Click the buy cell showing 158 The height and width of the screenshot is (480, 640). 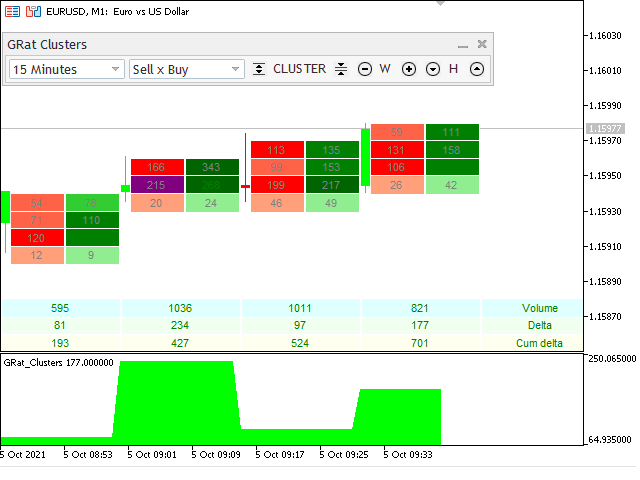point(452,150)
